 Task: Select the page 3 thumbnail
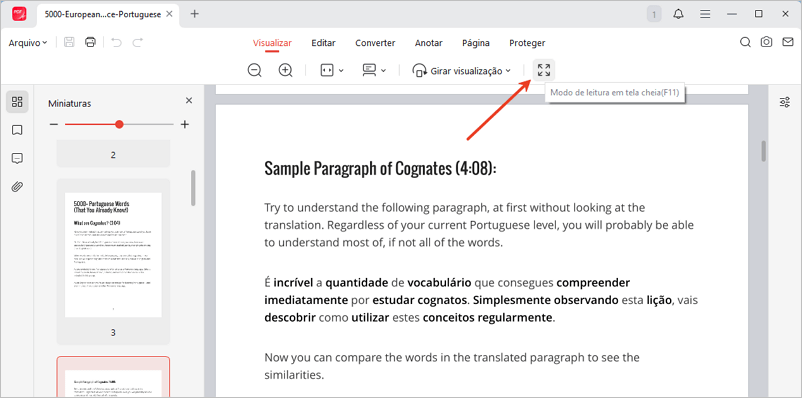(x=113, y=255)
